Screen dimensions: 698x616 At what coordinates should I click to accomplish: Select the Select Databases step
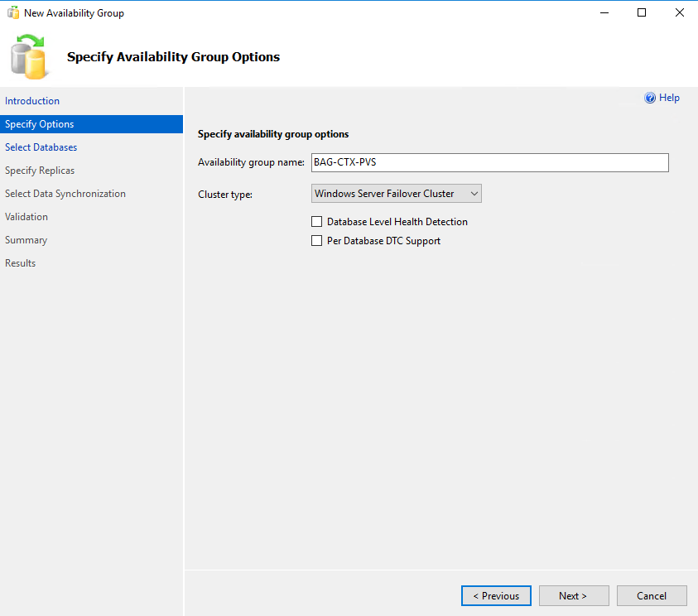[41, 147]
